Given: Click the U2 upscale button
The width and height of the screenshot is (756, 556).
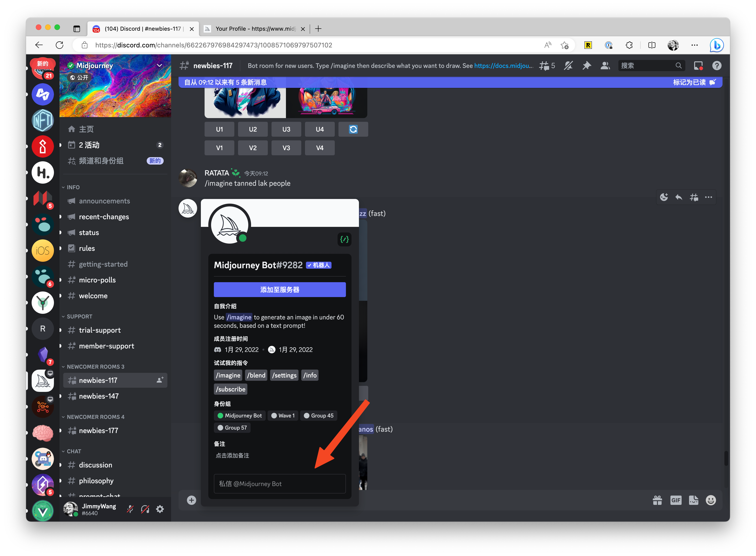Looking at the screenshot, I should coord(253,129).
